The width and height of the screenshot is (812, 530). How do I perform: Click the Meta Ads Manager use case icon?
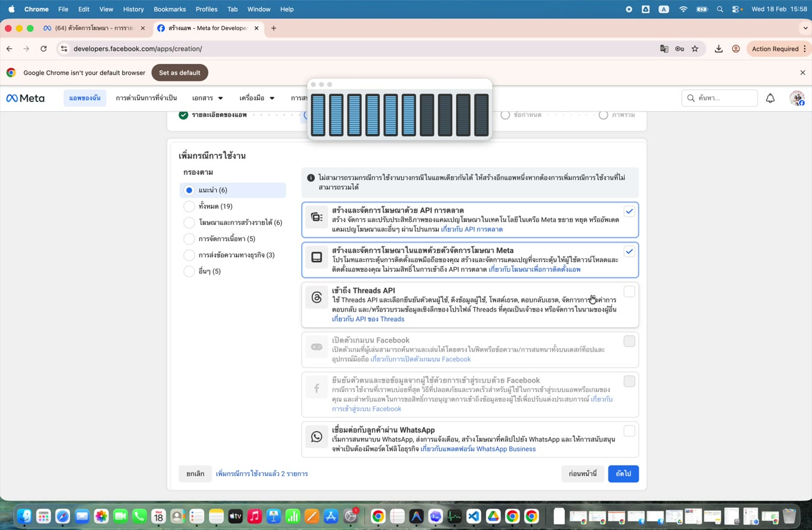[316, 257]
